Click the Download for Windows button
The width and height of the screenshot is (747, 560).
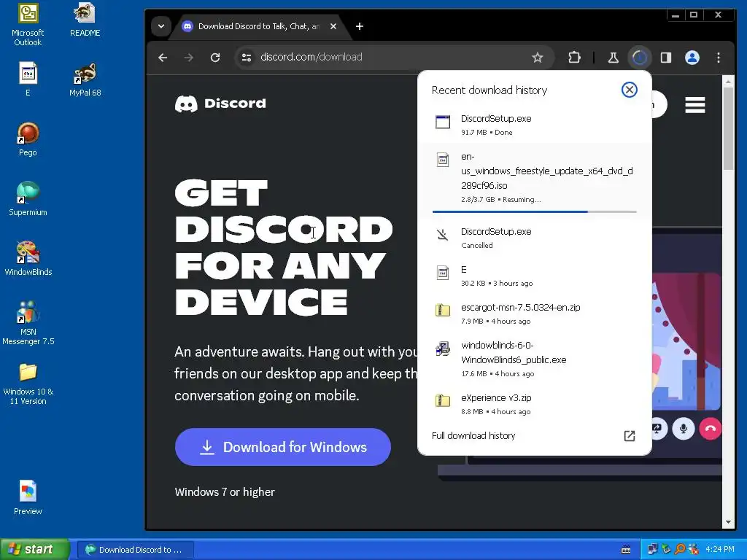(282, 447)
